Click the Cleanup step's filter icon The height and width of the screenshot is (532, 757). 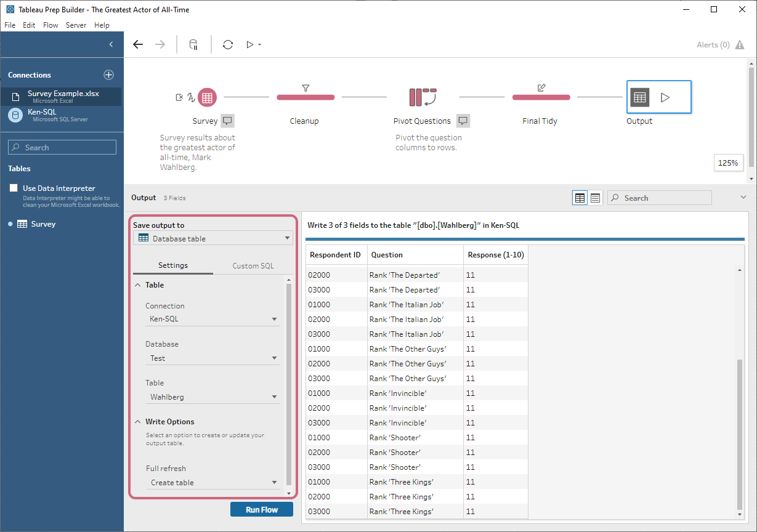(305, 88)
